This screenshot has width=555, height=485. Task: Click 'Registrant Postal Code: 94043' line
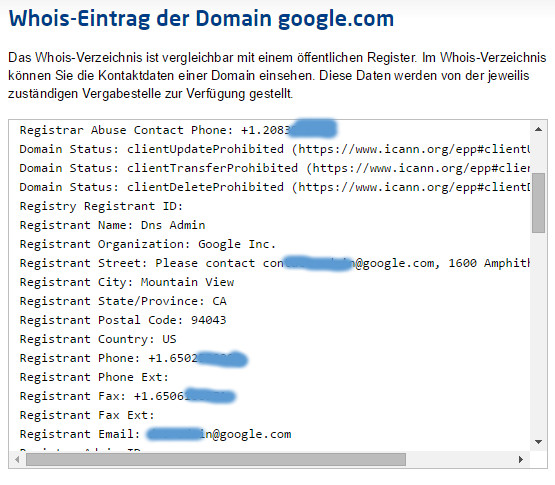[123, 320]
